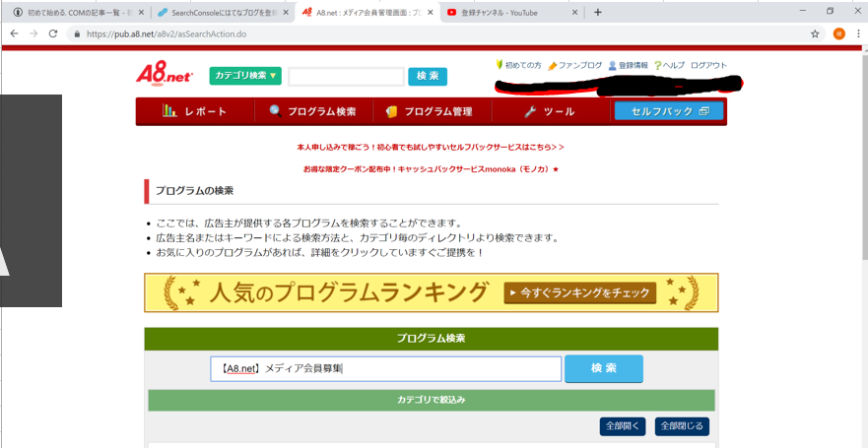Image resolution: width=868 pixels, height=448 pixels.
Task: Go forward in the browser
Action: pos(33,33)
